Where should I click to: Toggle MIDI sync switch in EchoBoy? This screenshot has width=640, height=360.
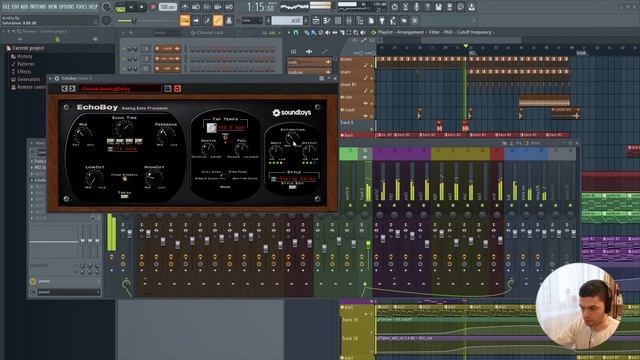pyautogui.click(x=224, y=137)
